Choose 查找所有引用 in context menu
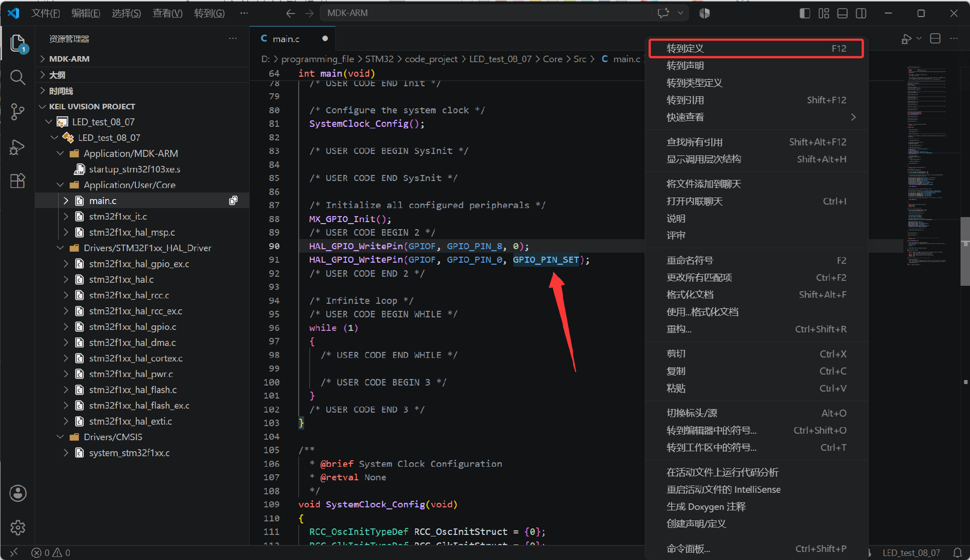 tap(756, 142)
